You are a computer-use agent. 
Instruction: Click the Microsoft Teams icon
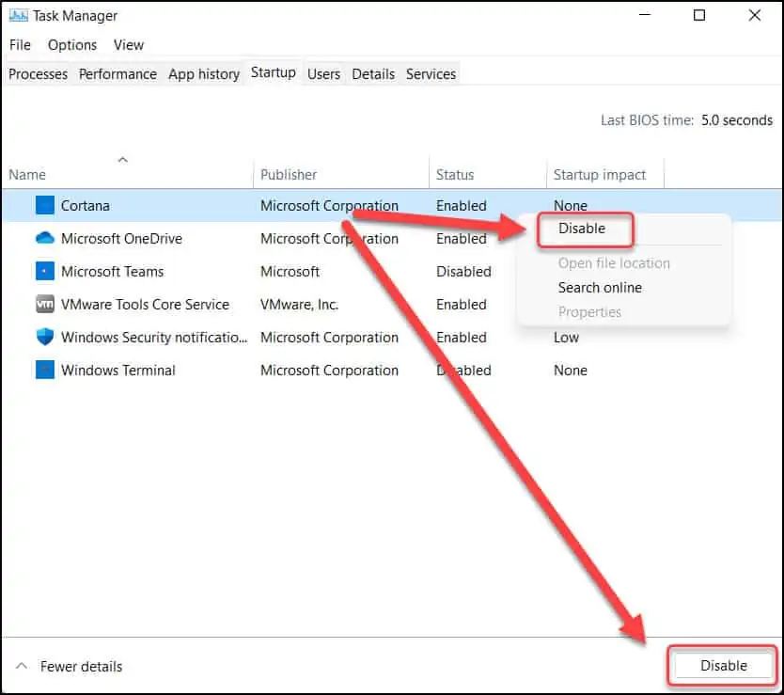pyautogui.click(x=44, y=271)
